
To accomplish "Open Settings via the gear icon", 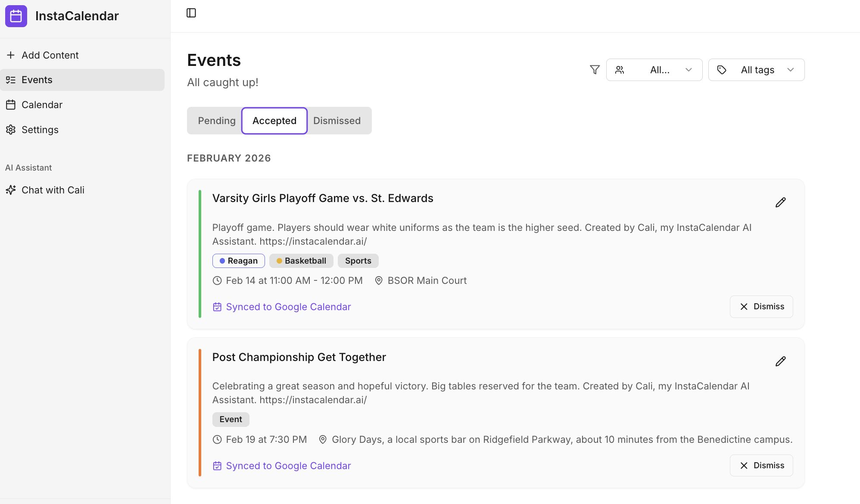I will [x=40, y=130].
